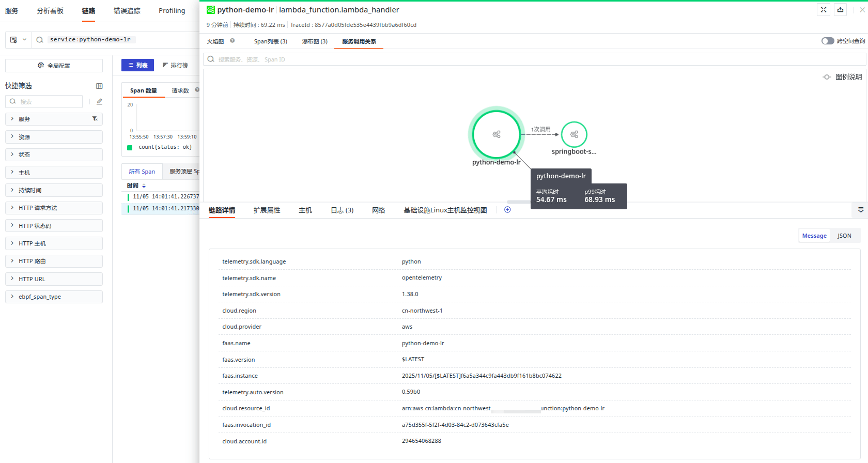This screenshot has width=868, height=463.
Task: Click the green trace service icon in header
Action: (211, 10)
